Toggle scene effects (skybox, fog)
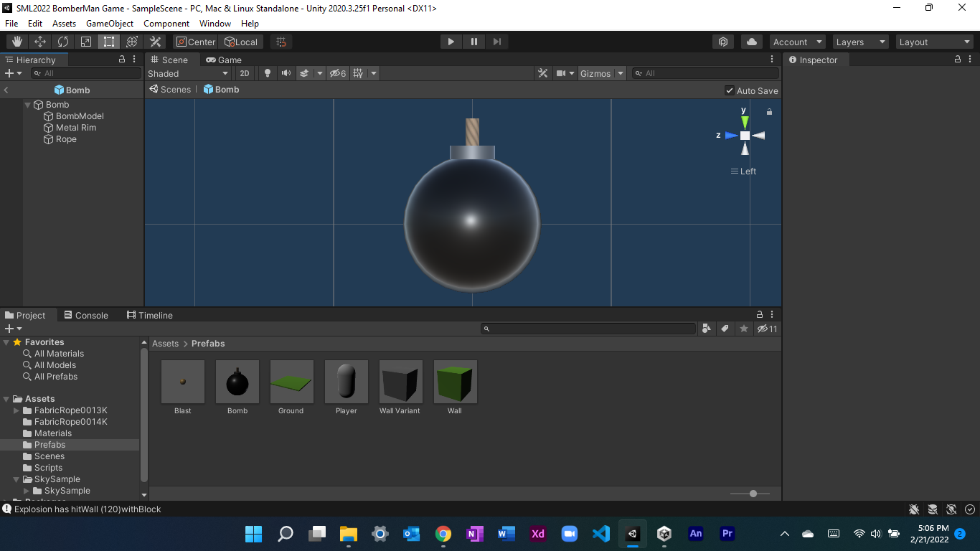Viewport: 980px width, 551px height. [x=304, y=73]
